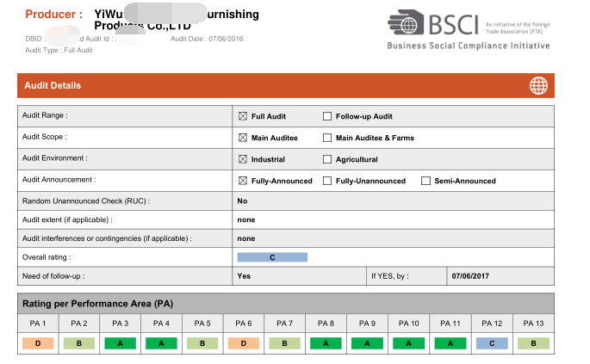Click the 'PA 9' column header

coord(367,324)
